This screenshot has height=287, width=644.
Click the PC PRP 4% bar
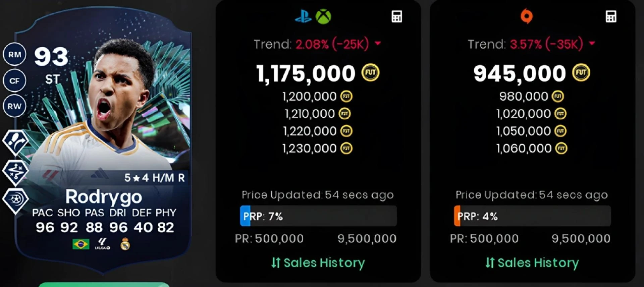point(532,216)
